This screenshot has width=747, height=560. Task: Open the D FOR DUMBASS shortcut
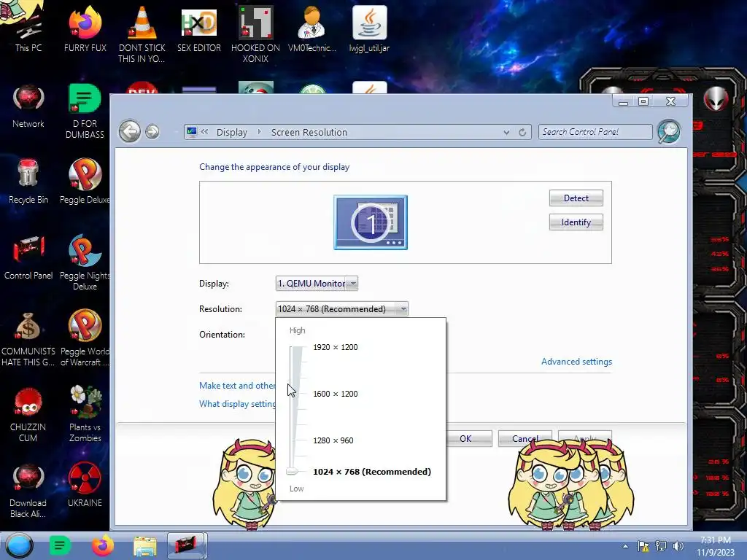pos(85,111)
